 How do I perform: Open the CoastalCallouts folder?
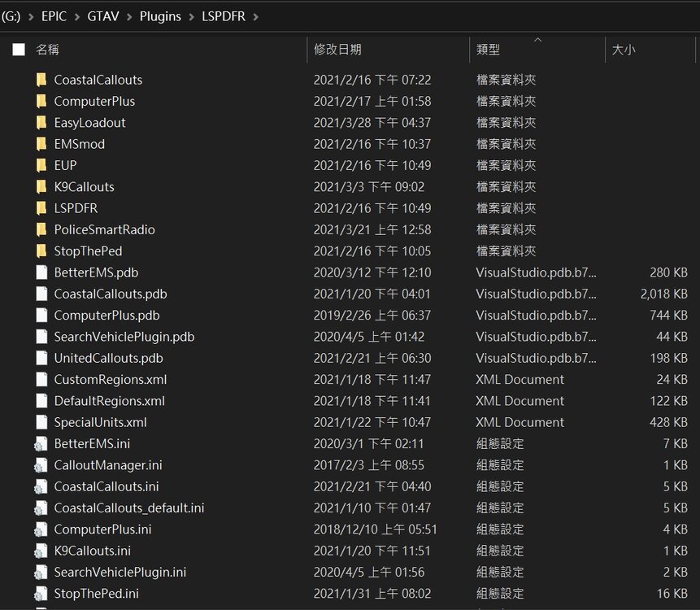pyautogui.click(x=98, y=80)
